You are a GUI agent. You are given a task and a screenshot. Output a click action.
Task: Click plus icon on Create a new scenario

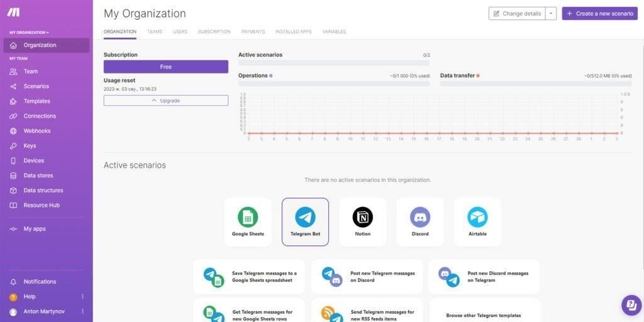pos(569,14)
